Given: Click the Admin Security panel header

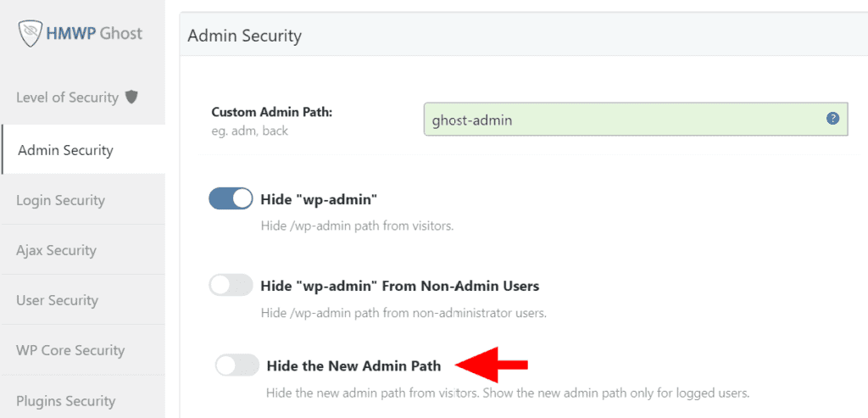Looking at the screenshot, I should (245, 36).
